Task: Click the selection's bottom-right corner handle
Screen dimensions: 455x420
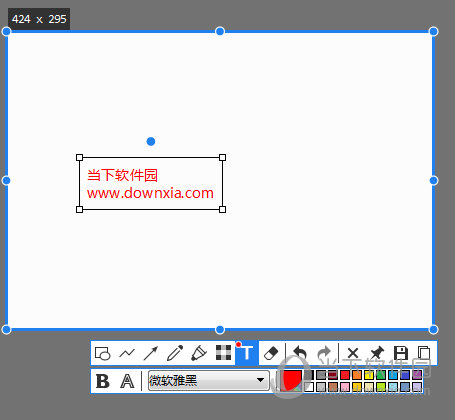Action: click(x=433, y=330)
